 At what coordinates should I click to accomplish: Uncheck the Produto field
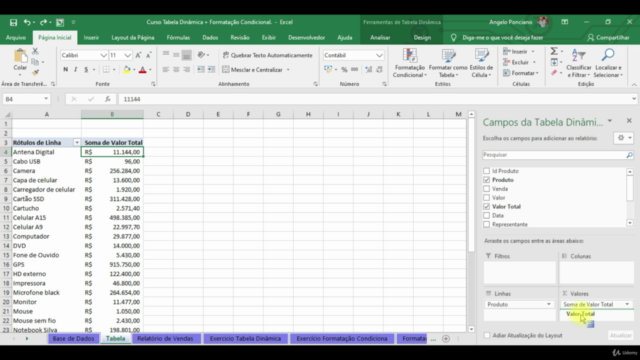(x=486, y=180)
